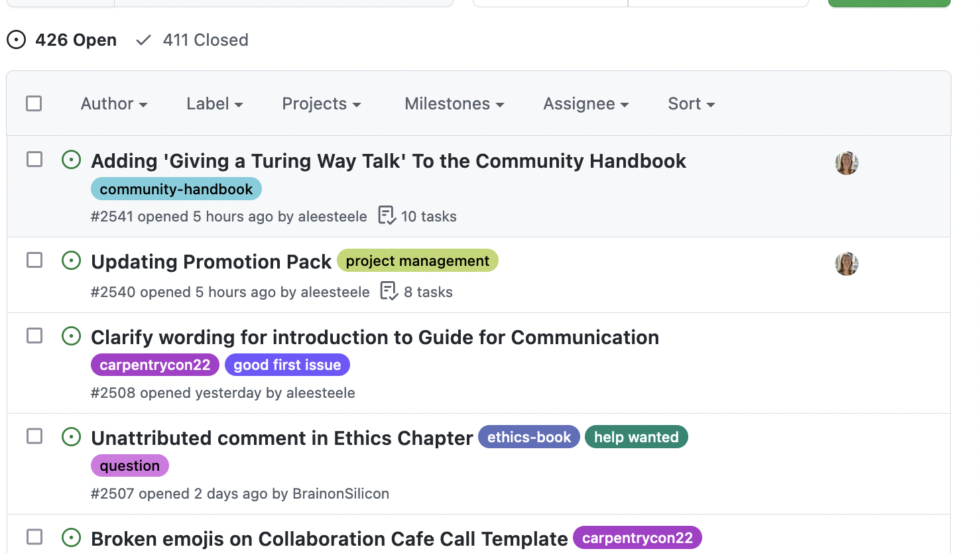Click carpentrycon22 label on Broken emojis issue
This screenshot has height=553, width=980.
point(637,538)
